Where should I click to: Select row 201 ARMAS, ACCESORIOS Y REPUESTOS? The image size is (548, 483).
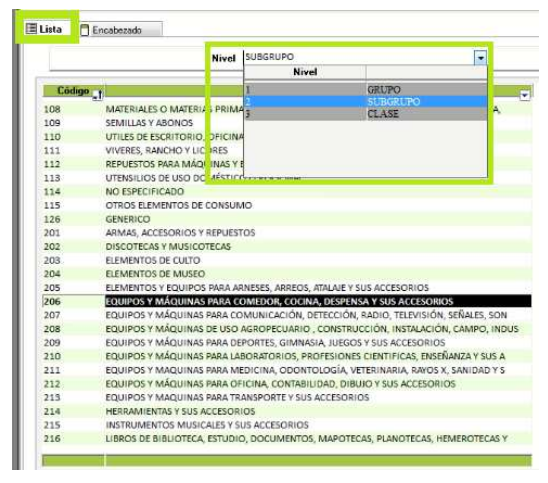(287, 233)
